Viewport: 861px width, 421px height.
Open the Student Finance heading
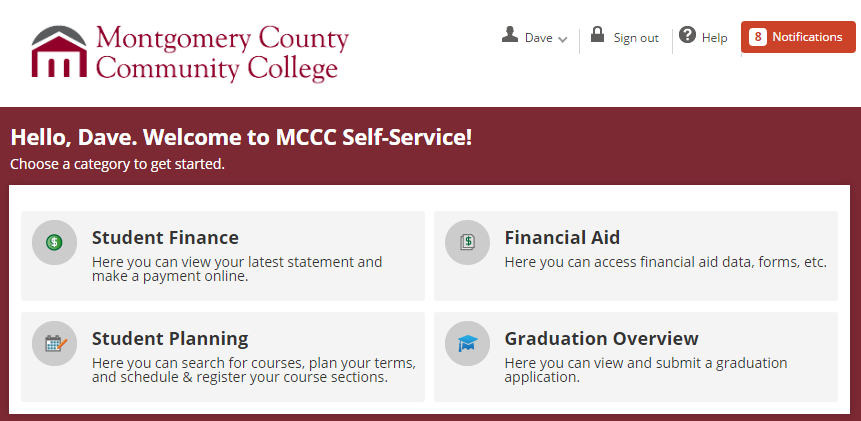[x=165, y=238]
